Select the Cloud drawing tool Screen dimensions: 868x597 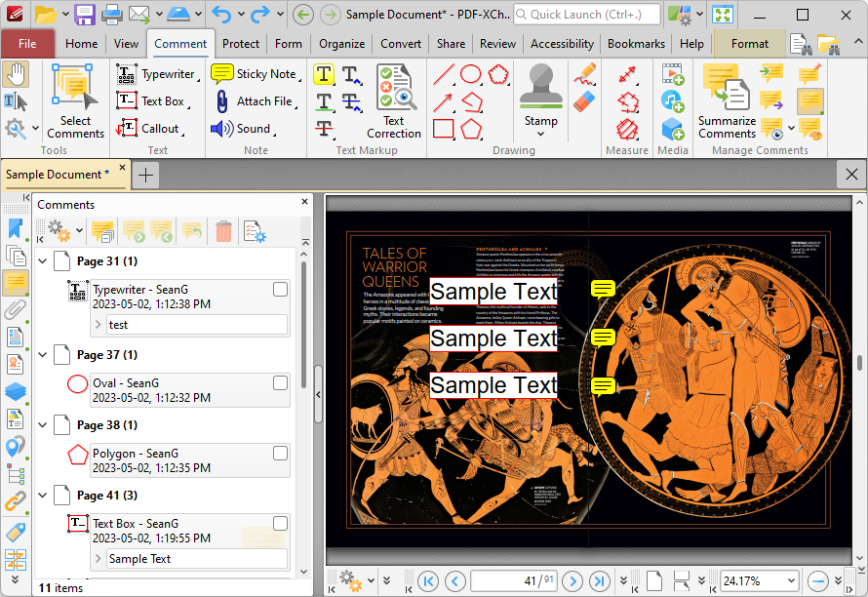(498, 74)
